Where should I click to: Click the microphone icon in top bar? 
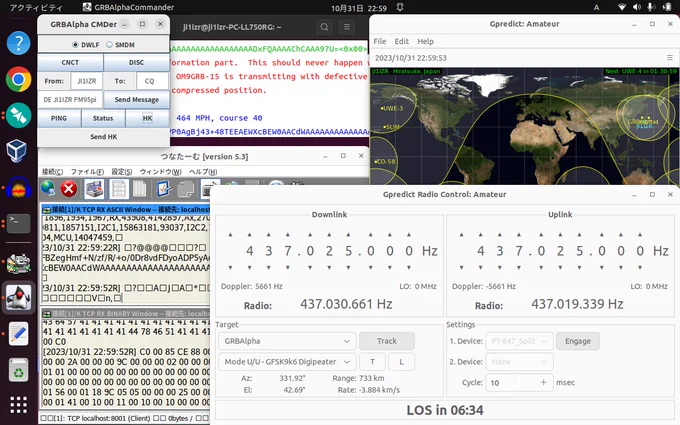click(651, 7)
